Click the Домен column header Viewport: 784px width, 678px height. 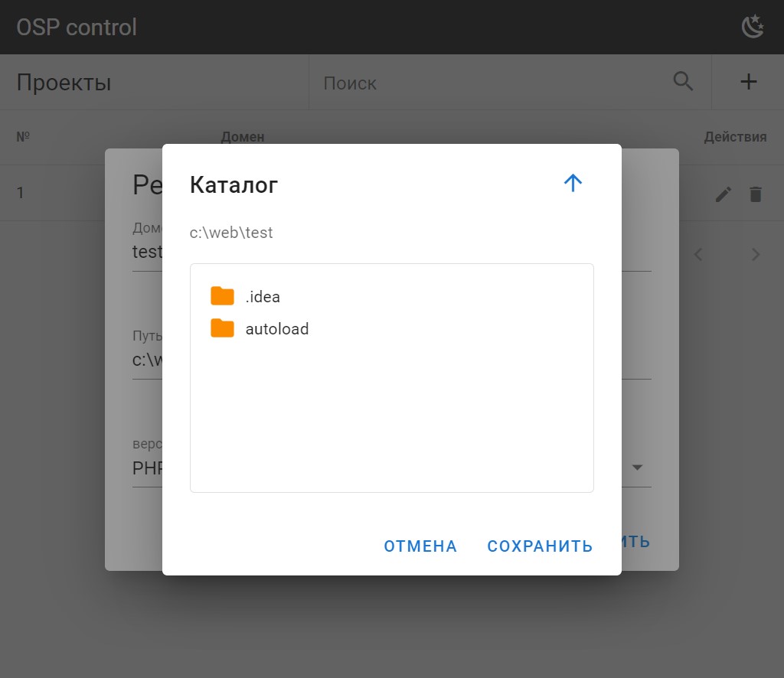243,137
